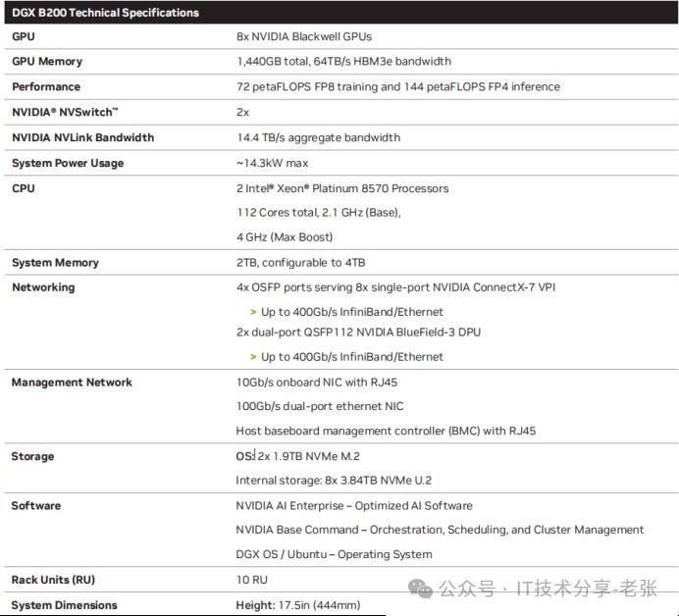The image size is (679, 616).
Task: Place cursor after OS: in Storage row
Action: point(255,456)
